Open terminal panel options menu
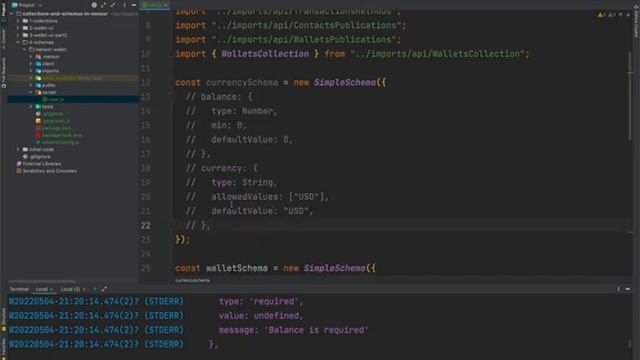Image resolution: width=640 pixels, height=360 pixels. point(618,289)
